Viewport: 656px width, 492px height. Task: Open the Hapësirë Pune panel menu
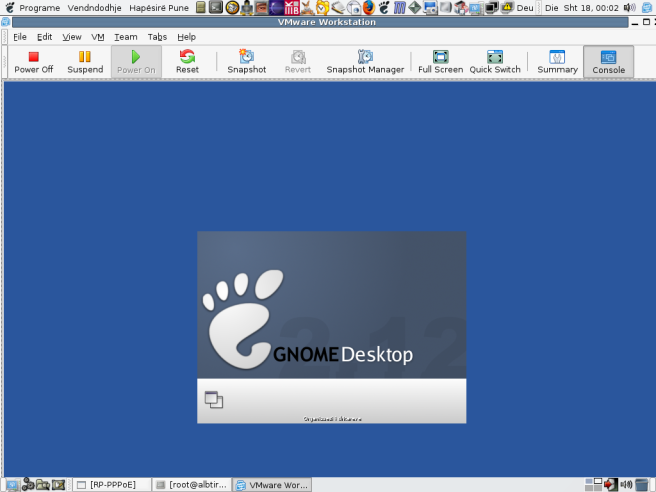click(x=159, y=8)
